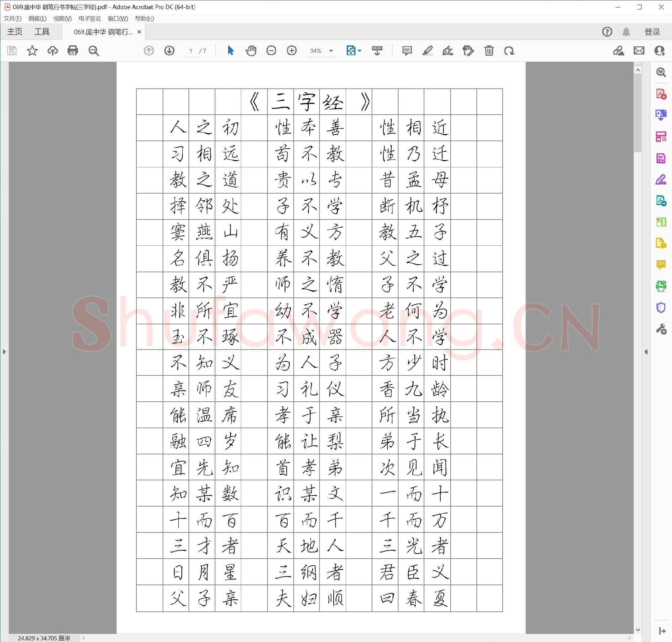Click the Zoom in plus button

point(292,51)
